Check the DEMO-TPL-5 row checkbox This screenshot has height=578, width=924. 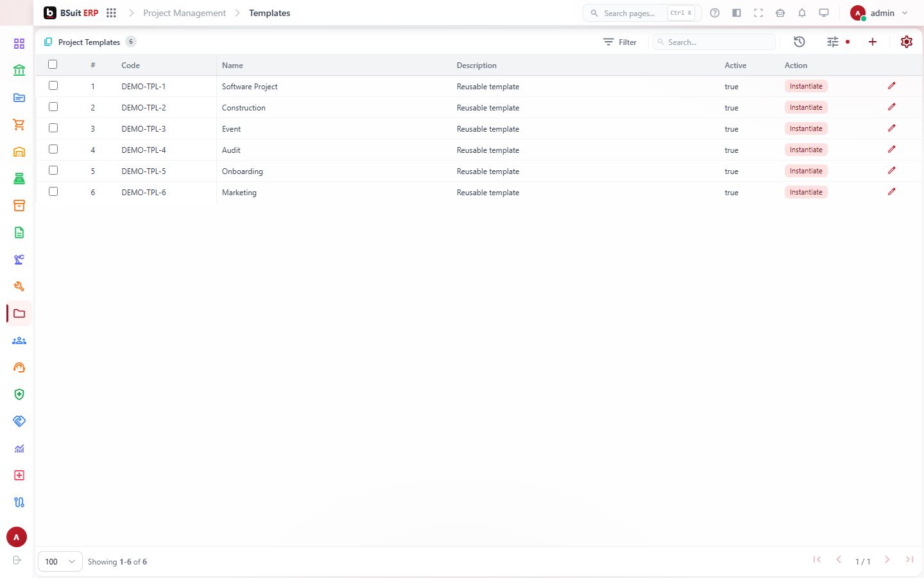point(53,170)
